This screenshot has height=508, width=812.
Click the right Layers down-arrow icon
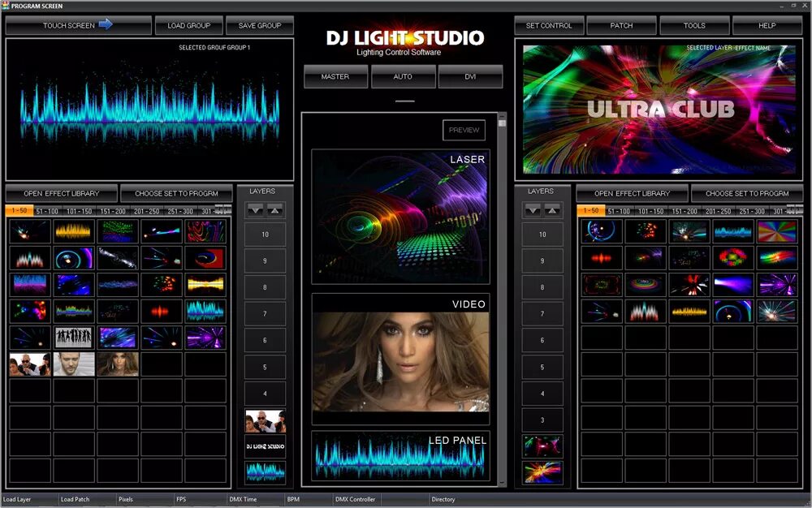pyautogui.click(x=533, y=210)
